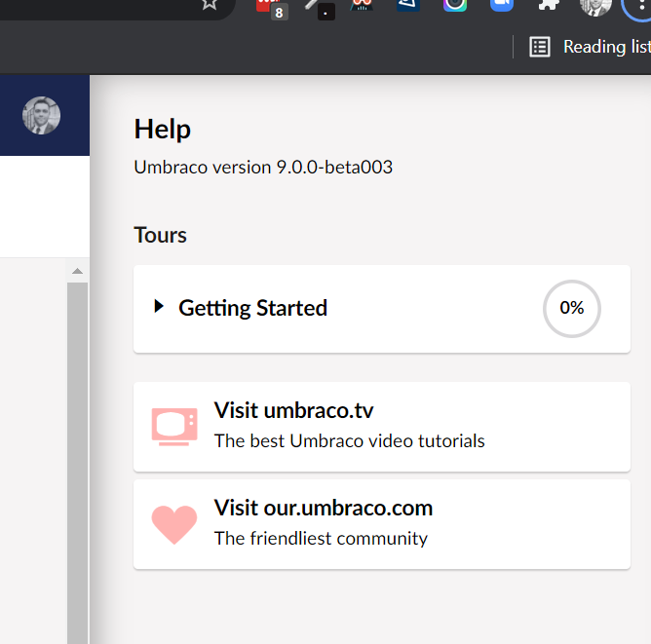Click the colorful circle extension icon
Screen dimensions: 651x644
[454, 4]
